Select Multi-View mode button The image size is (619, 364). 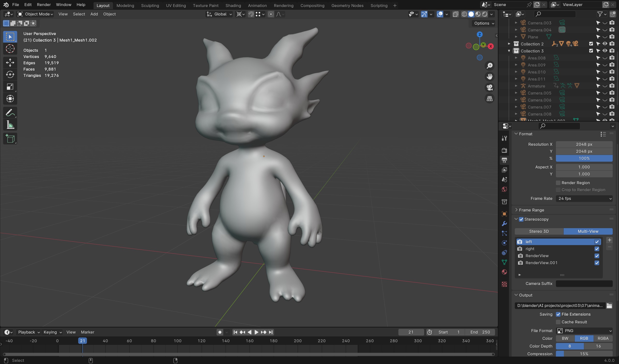coord(588,231)
